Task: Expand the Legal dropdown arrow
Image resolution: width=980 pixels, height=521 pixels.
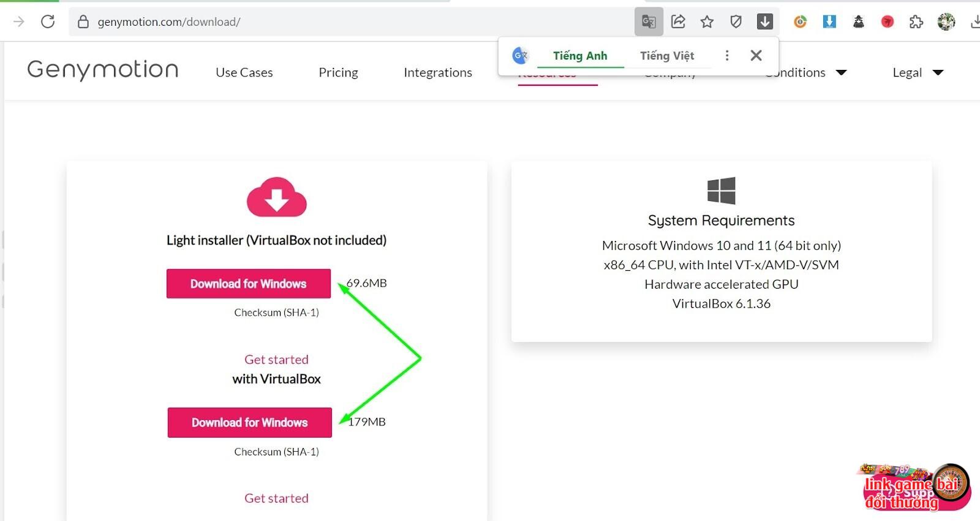Action: (x=938, y=72)
